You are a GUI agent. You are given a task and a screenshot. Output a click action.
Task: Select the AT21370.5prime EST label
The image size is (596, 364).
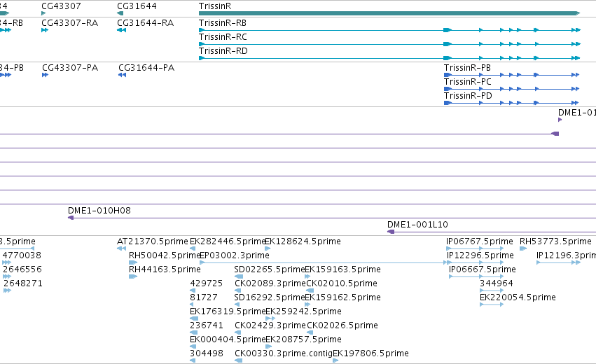(x=153, y=241)
